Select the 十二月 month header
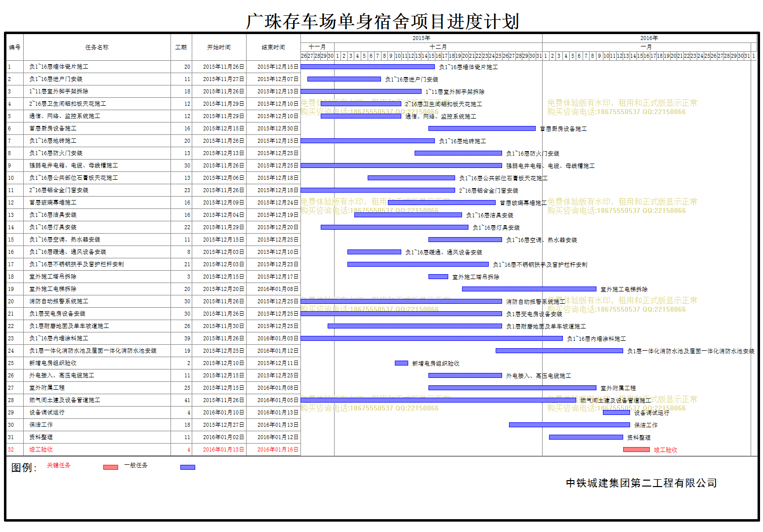The image size is (763, 532). click(438, 46)
